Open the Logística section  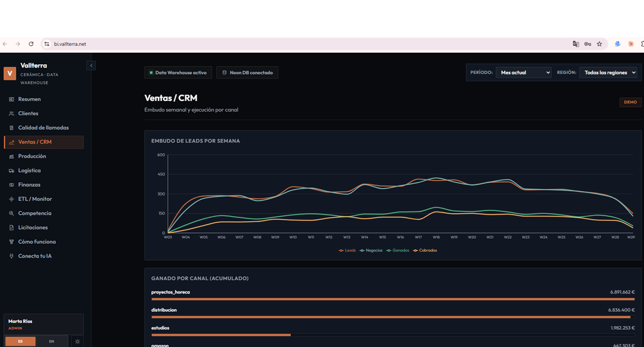pyautogui.click(x=43, y=170)
